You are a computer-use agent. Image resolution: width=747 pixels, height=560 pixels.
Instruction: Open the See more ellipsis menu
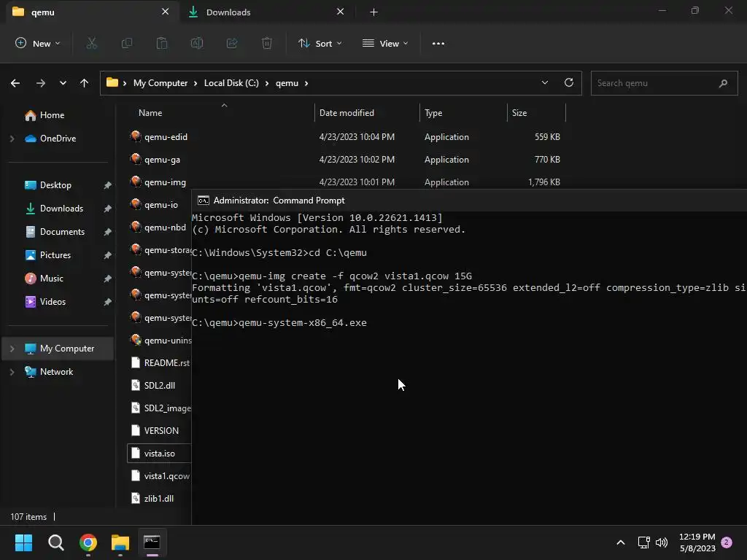pos(438,43)
